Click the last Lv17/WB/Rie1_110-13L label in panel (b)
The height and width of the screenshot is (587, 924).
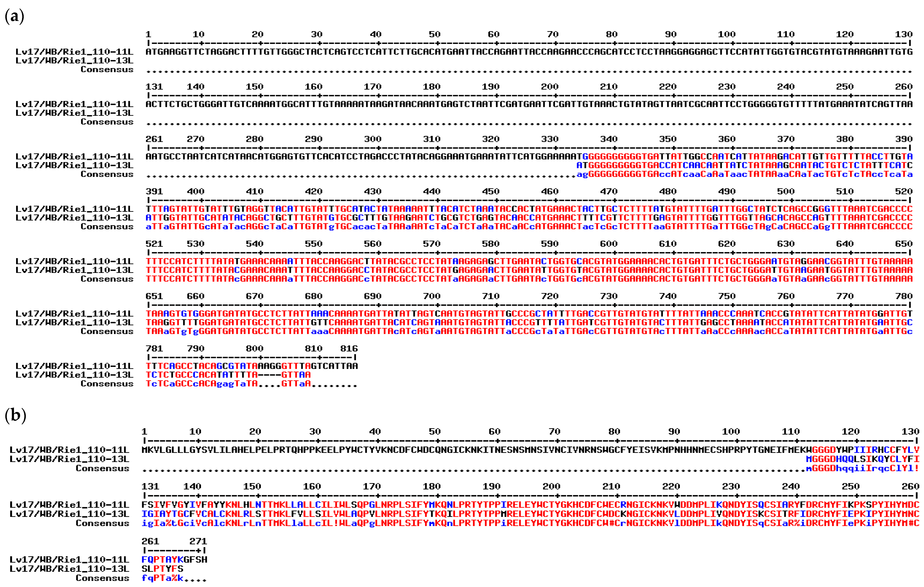point(69,569)
